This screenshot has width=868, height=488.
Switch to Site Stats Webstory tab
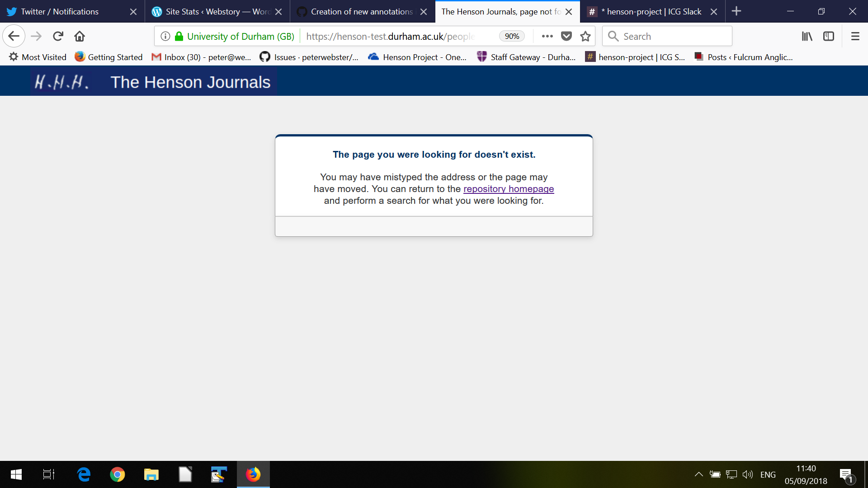pos(212,12)
